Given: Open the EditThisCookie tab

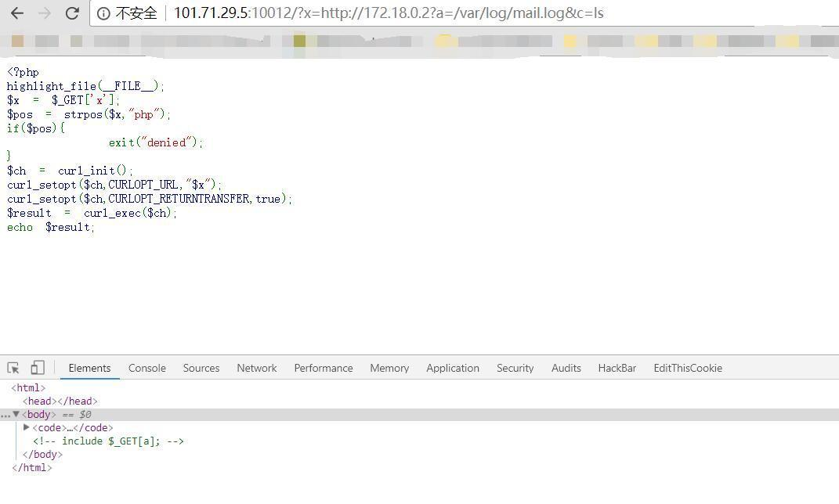Looking at the screenshot, I should (688, 368).
